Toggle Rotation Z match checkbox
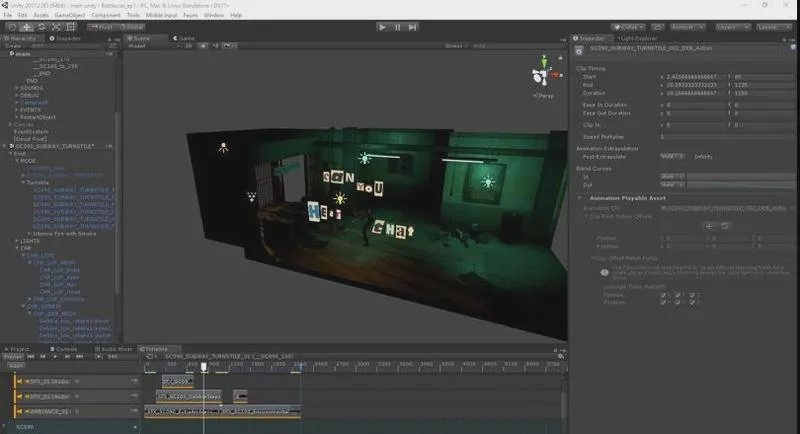Viewport: 800px width, 434px height. [x=692, y=302]
